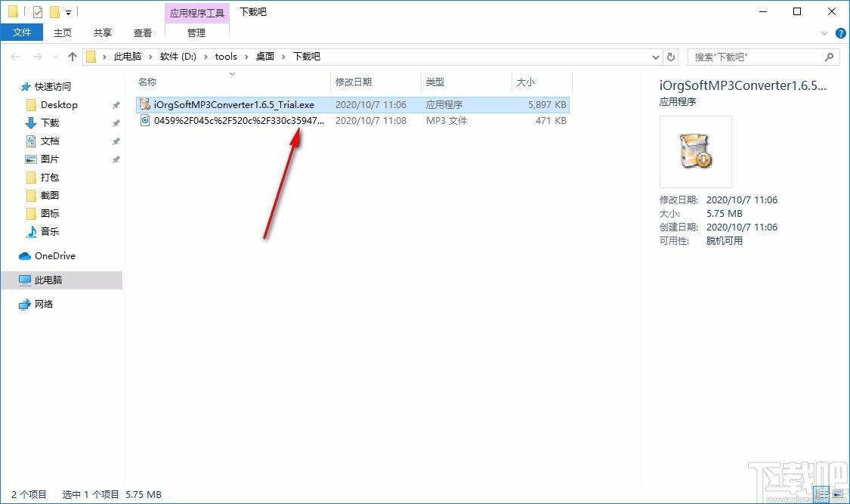This screenshot has width=850, height=504.
Task: Click 此电脑 in the address breadcrumb
Action: coord(128,57)
